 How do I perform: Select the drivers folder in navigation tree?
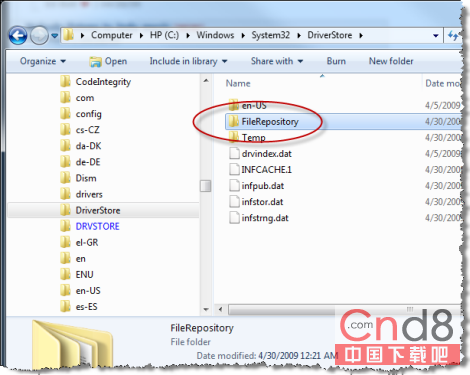click(89, 194)
